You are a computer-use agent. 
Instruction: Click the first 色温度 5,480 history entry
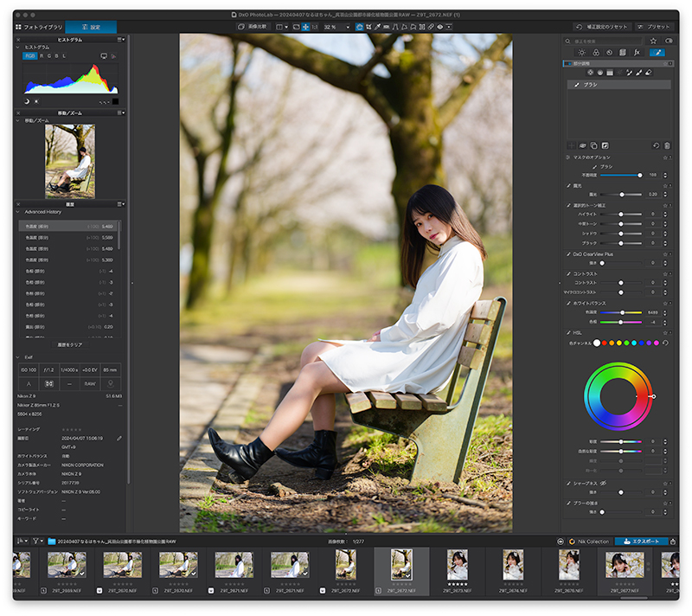[x=68, y=226]
